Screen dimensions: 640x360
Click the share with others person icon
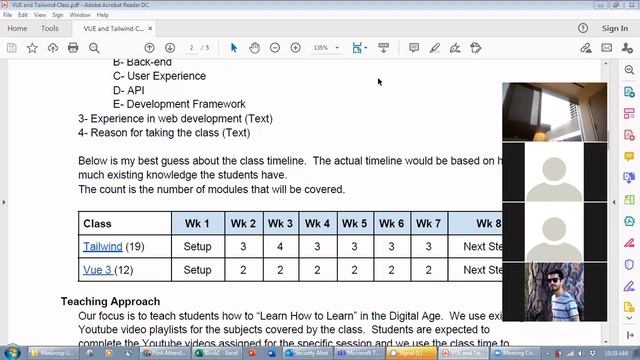[627, 48]
